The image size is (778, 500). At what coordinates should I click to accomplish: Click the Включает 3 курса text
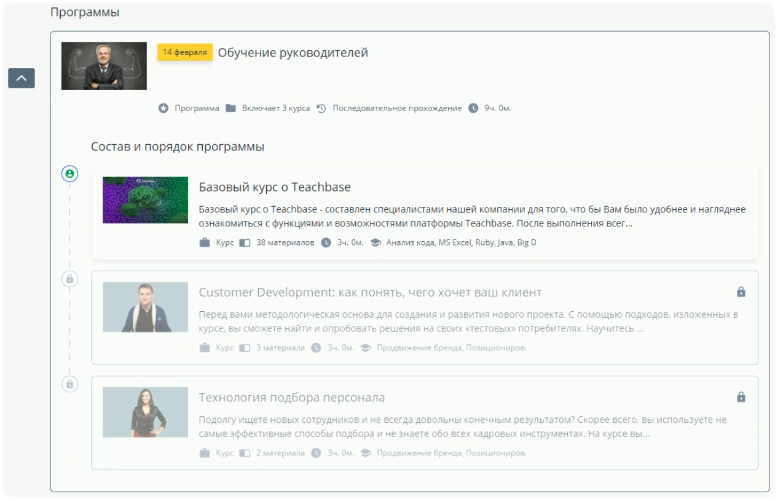coord(276,108)
